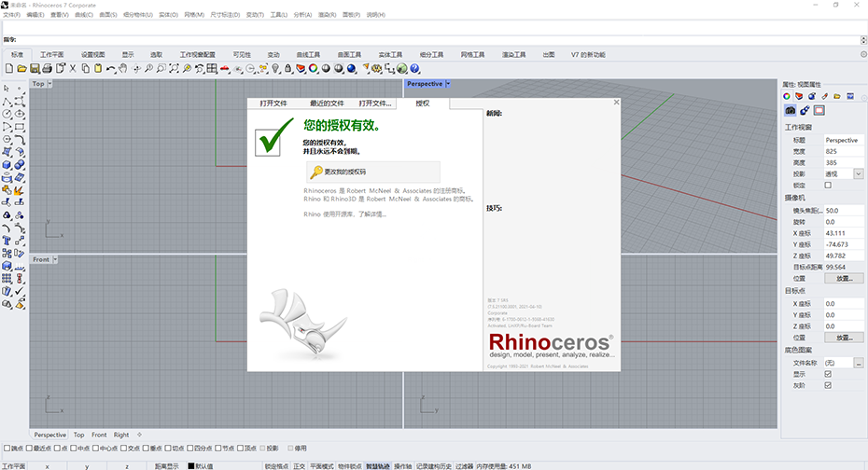The width and height of the screenshot is (868, 470).
Task: Switch to the Right viewport tab
Action: (x=121, y=435)
